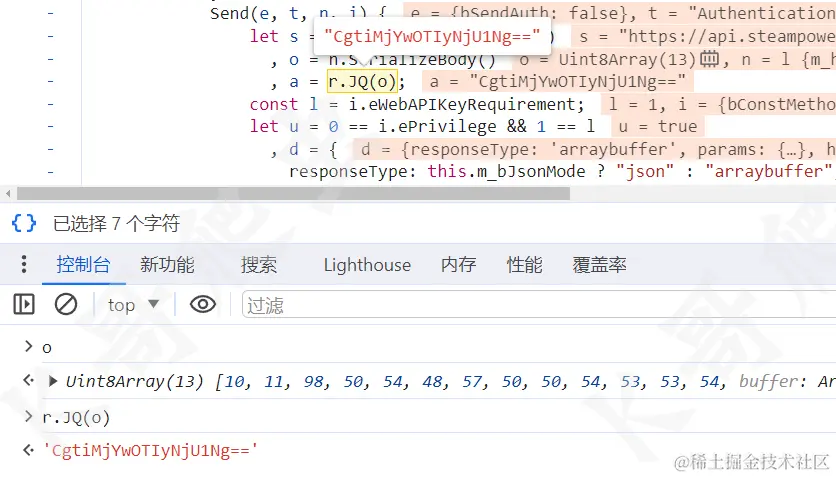Click the inline value u = true
The width and height of the screenshot is (836, 478).
[x=657, y=126]
